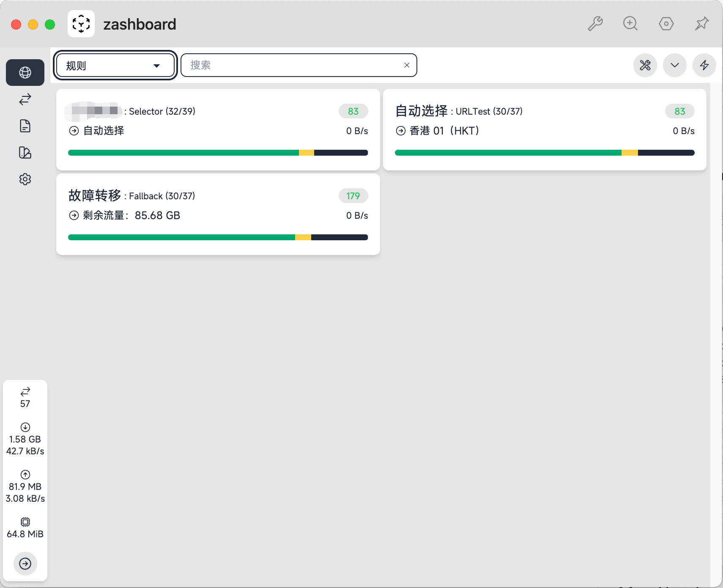Viewport: 723px width, 588px height.
Task: Click the memory chip icon above 64.8 MiB
Action: coord(25,522)
